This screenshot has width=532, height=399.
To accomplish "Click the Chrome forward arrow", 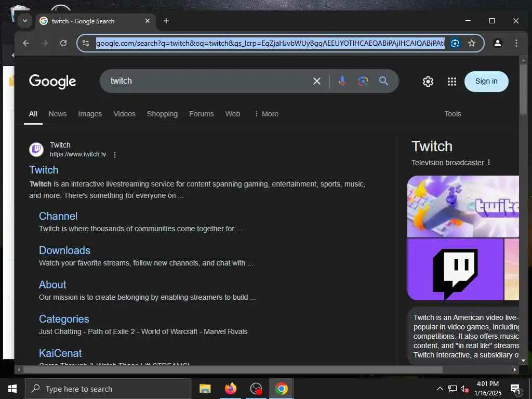I will (45, 43).
